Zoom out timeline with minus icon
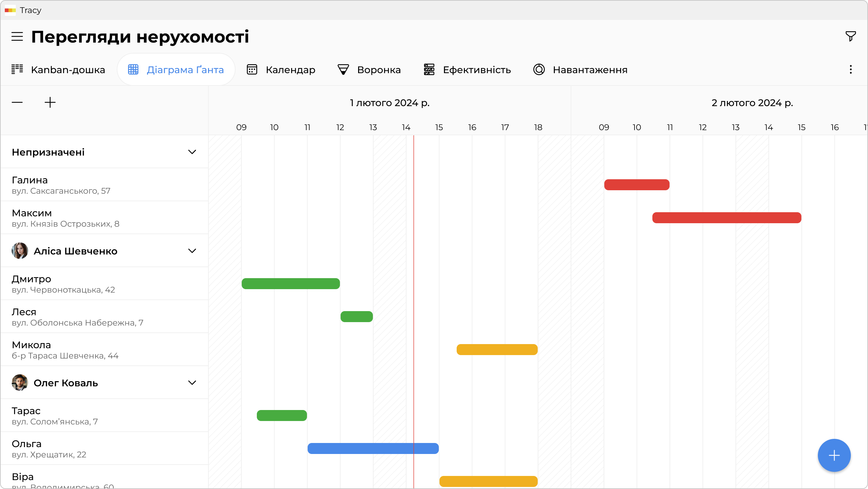The height and width of the screenshot is (489, 868). tap(17, 102)
